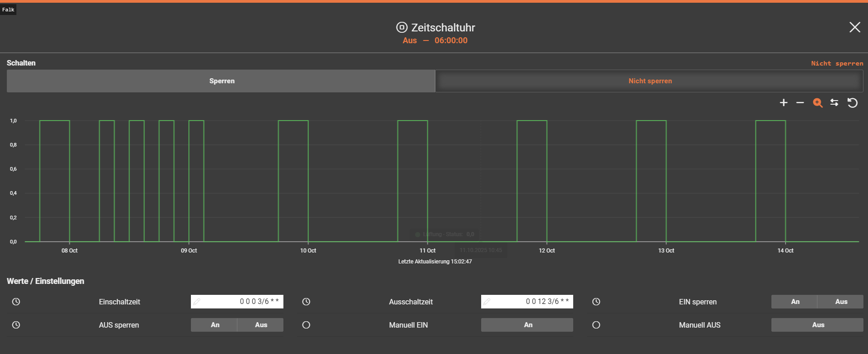Click clock icon next to EIN sperren
This screenshot has height=354, width=868.
(x=596, y=302)
